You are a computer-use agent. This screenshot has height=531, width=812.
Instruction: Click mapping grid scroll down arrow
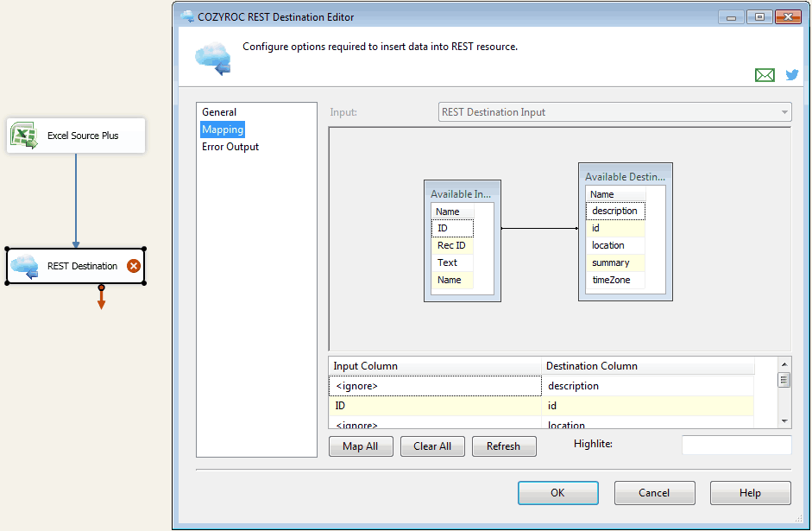[784, 421]
